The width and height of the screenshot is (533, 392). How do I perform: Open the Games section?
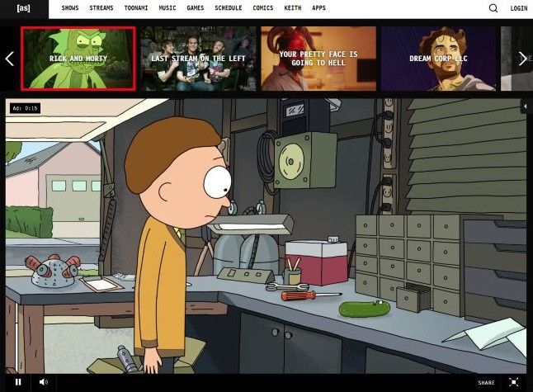click(x=196, y=8)
